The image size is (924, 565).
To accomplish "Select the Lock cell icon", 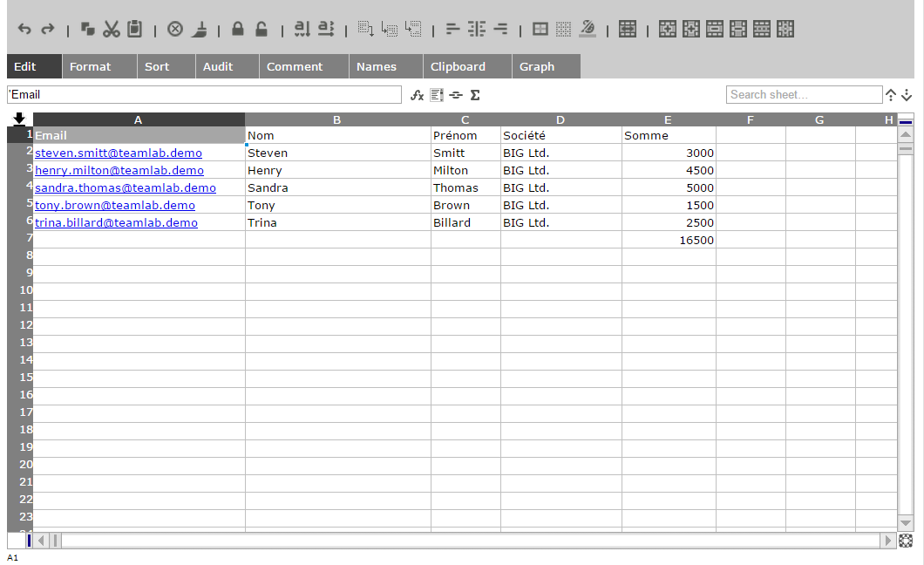I will (x=236, y=29).
